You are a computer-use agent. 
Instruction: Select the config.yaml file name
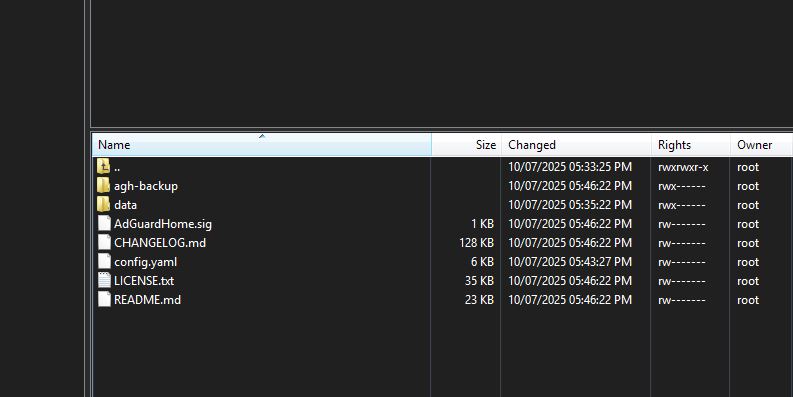pyautogui.click(x=145, y=262)
